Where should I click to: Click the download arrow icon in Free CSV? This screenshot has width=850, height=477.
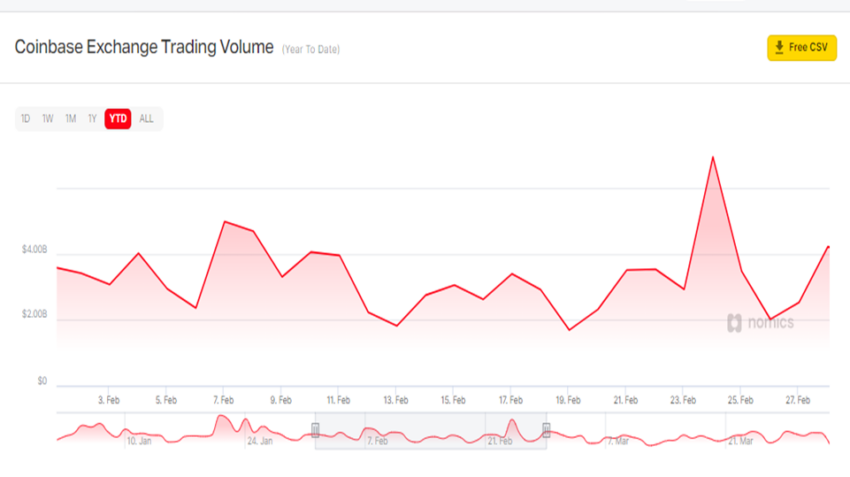coord(779,47)
